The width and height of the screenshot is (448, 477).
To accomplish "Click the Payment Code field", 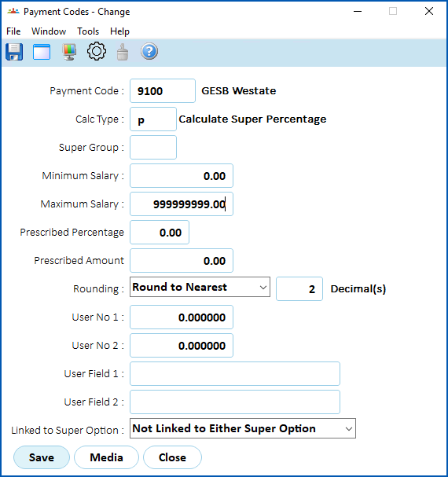I will pyautogui.click(x=163, y=90).
